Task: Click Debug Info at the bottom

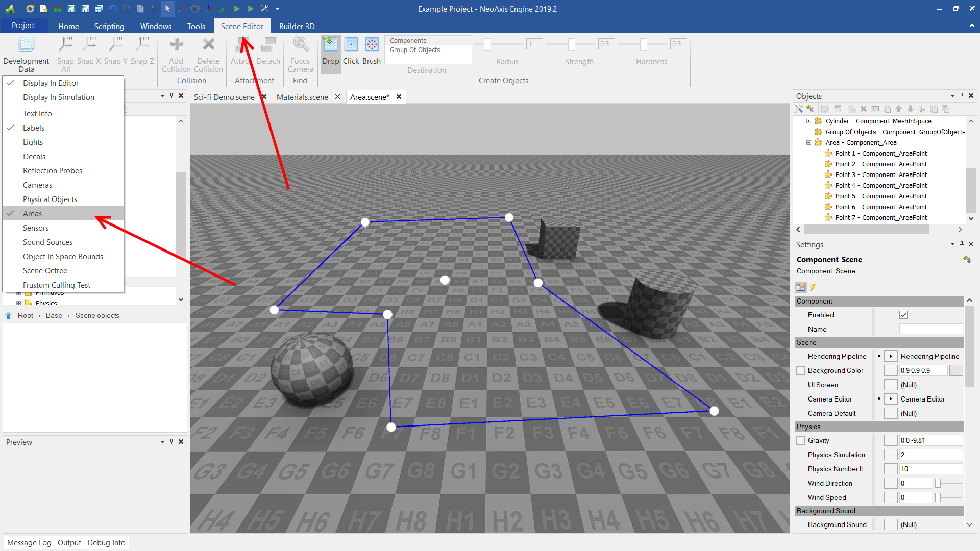Action: click(106, 543)
